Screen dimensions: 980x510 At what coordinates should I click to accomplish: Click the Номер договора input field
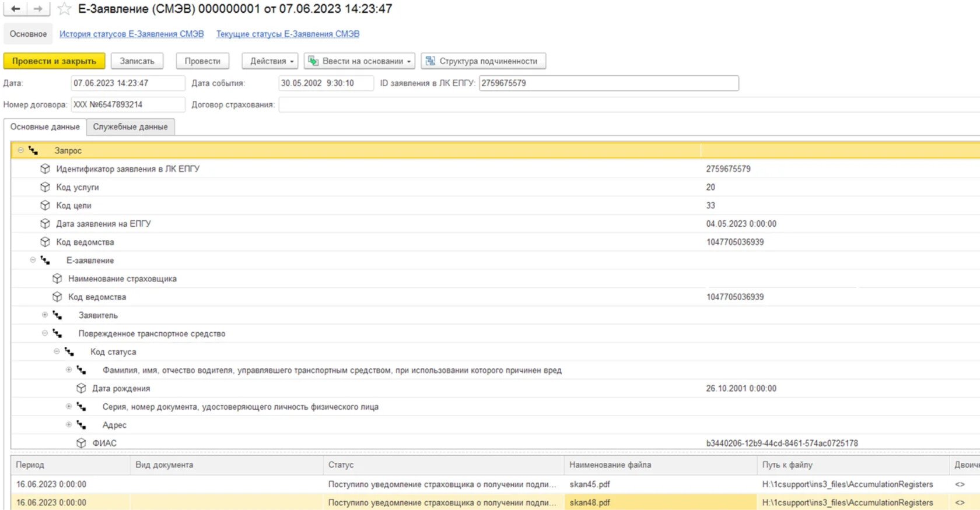tap(127, 104)
